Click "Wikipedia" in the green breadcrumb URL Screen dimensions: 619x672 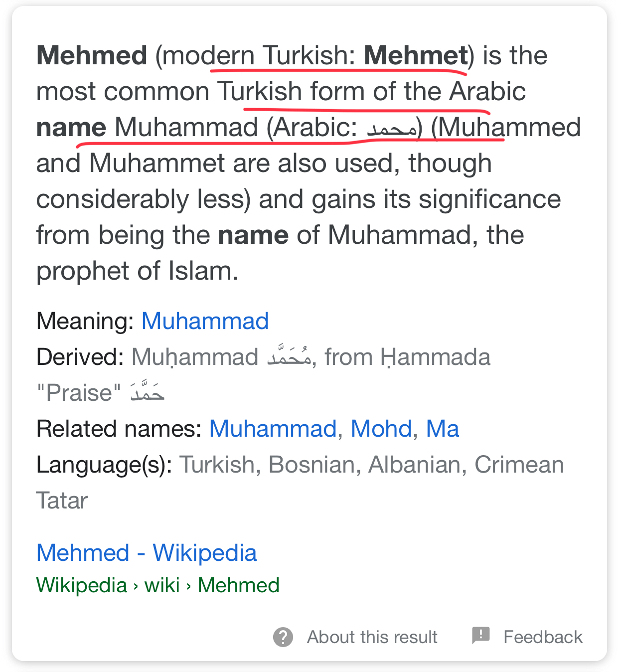click(x=82, y=585)
